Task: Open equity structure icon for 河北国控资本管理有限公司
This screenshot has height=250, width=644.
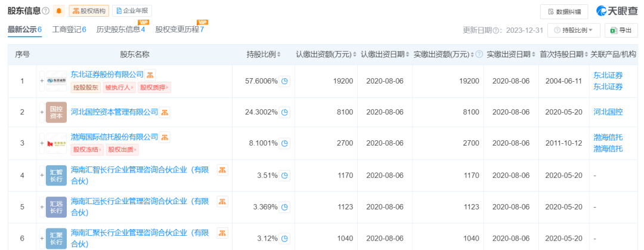Action: point(165,112)
